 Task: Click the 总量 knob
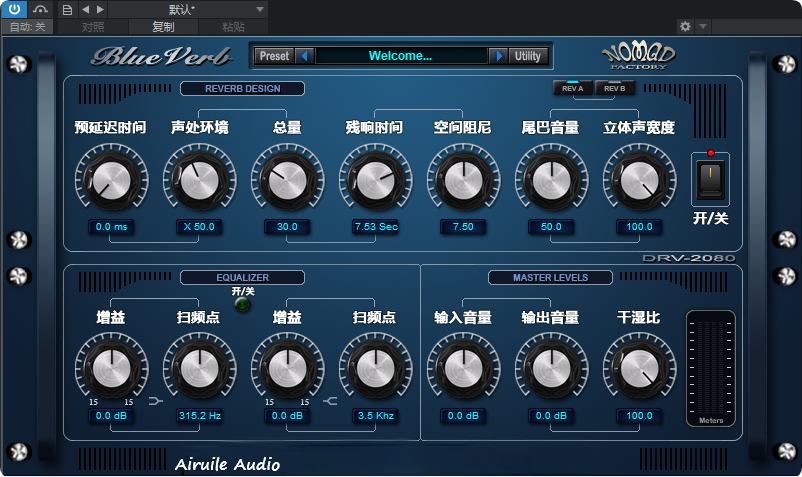pyautogui.click(x=287, y=180)
